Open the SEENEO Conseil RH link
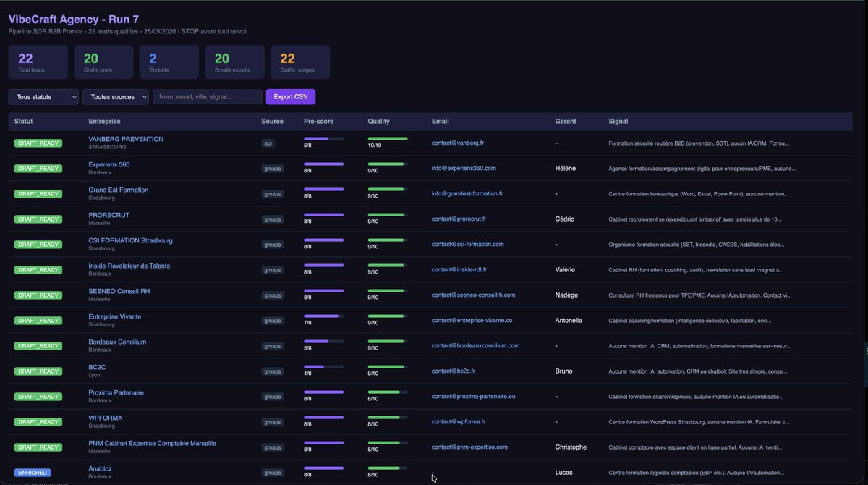Image resolution: width=868 pixels, height=485 pixels. point(119,291)
